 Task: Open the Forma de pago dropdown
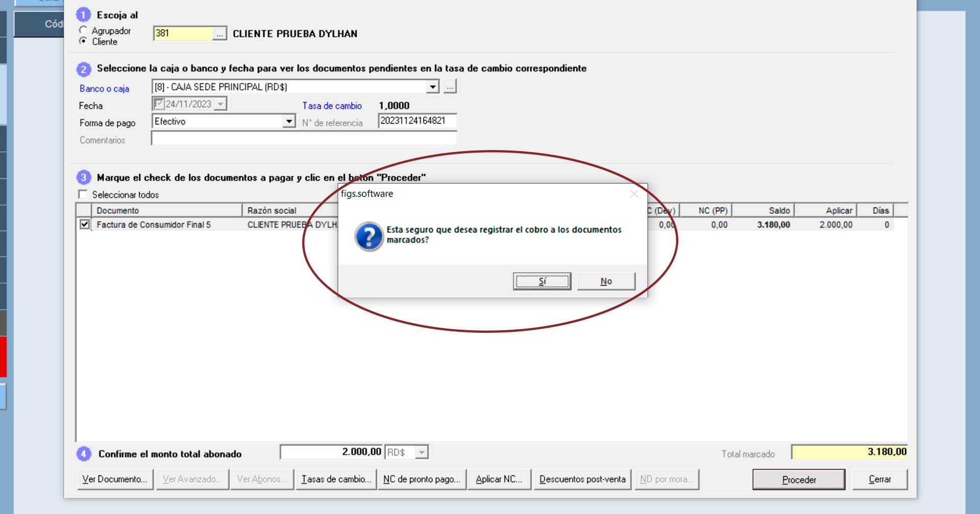(289, 121)
